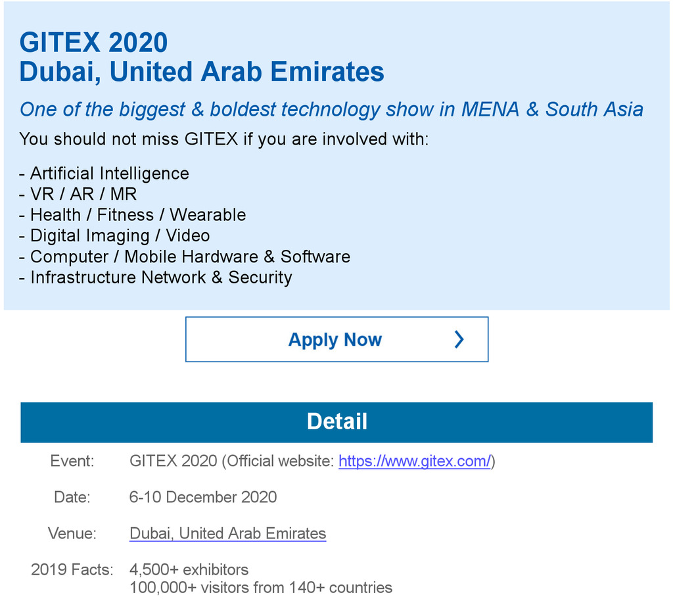Image resolution: width=673 pixels, height=616 pixels.
Task: Open the https://www.gitex.com/ official website link
Action: (x=415, y=462)
